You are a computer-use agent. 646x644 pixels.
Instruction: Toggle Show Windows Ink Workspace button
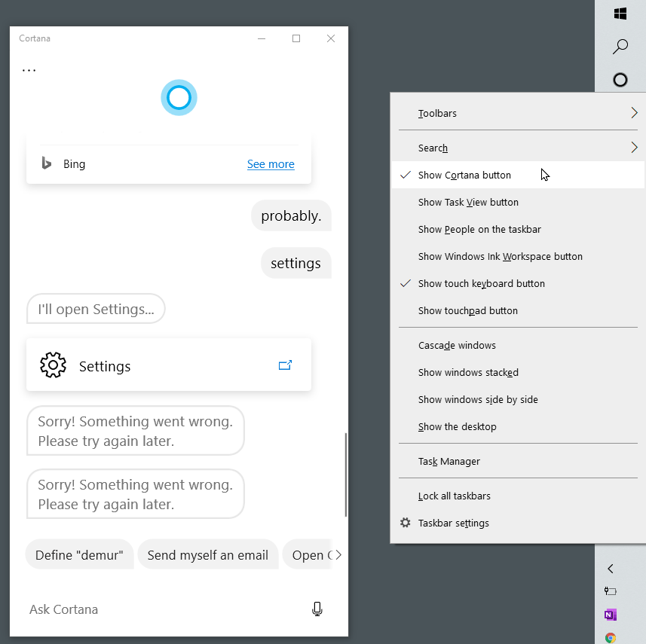coord(518,256)
